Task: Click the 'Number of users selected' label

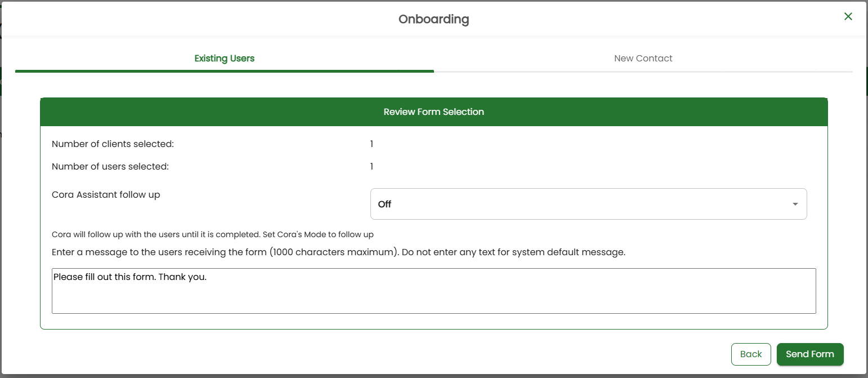Action: coord(110,167)
